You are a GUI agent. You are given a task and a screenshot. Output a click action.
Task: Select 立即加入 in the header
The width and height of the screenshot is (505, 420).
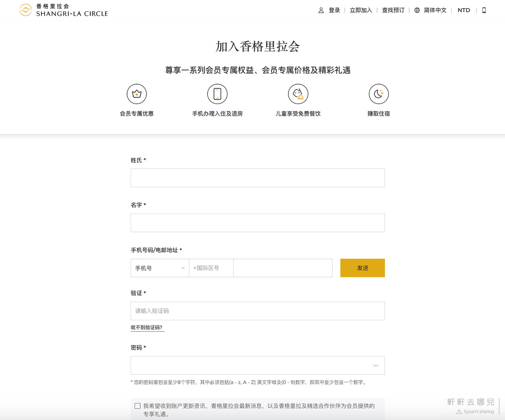point(361,10)
